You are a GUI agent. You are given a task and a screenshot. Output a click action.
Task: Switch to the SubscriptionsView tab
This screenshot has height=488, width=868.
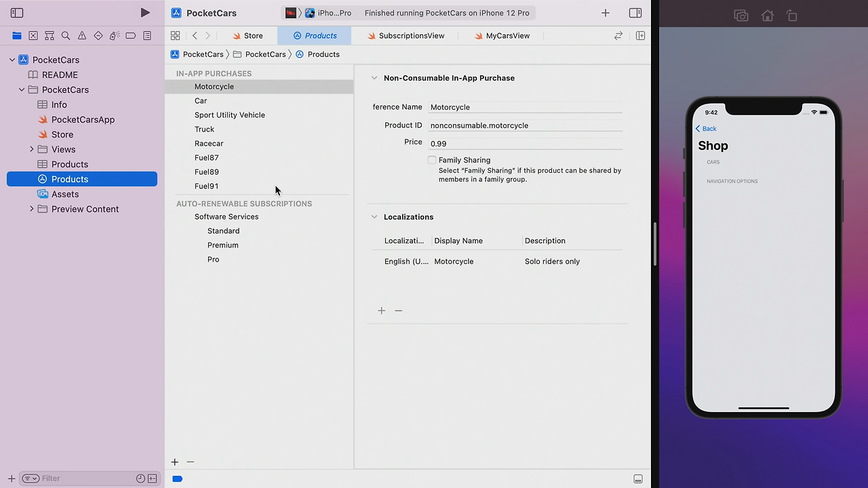click(x=406, y=35)
